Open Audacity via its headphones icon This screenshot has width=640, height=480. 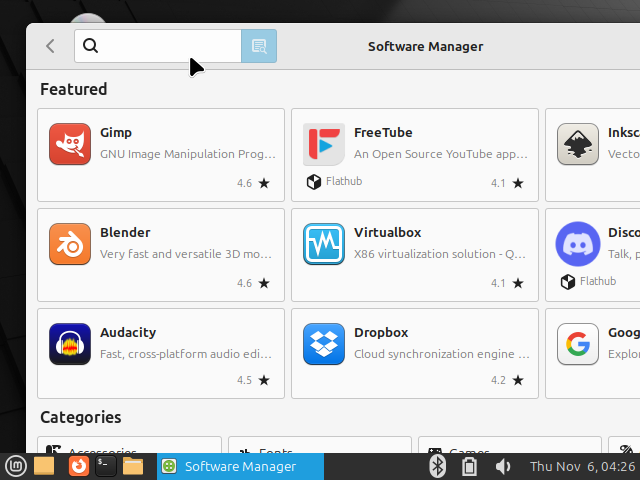point(70,344)
